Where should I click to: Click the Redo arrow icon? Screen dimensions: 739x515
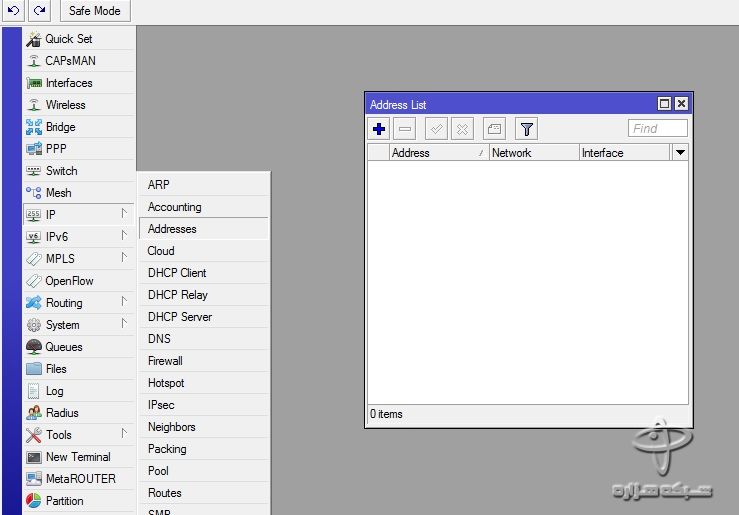(40, 10)
